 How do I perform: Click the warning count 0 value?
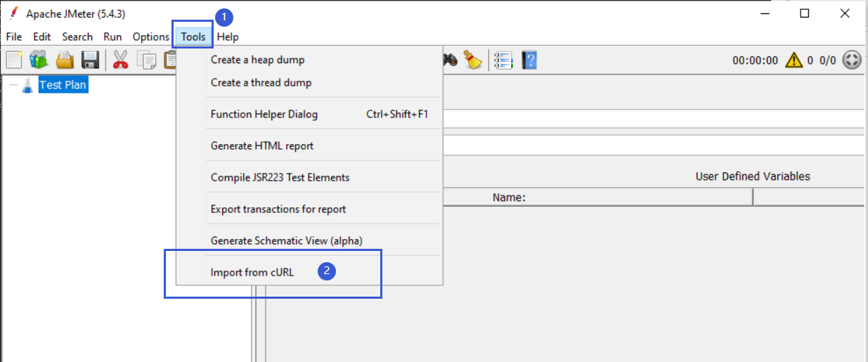(x=810, y=60)
